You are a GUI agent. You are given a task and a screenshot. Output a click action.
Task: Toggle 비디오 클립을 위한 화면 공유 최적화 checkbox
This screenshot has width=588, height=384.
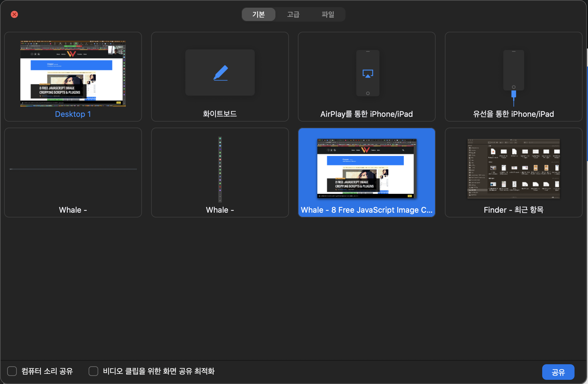93,371
